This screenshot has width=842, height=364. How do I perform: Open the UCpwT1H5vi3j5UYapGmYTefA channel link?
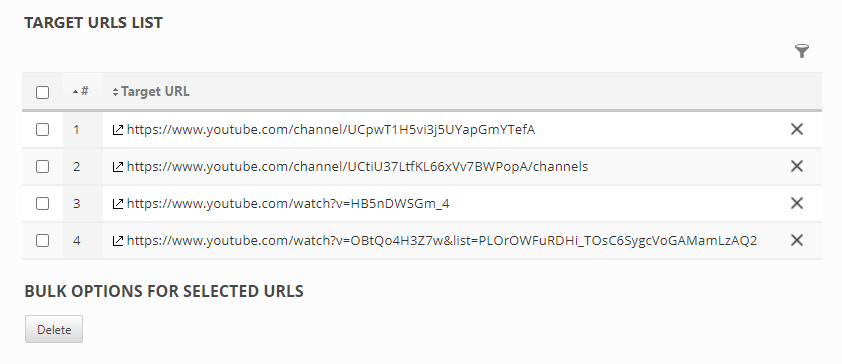(x=331, y=129)
